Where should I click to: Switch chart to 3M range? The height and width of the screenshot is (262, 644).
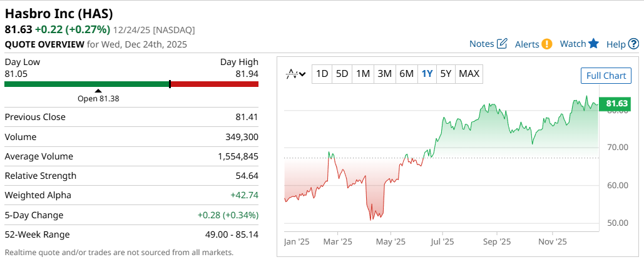click(384, 74)
